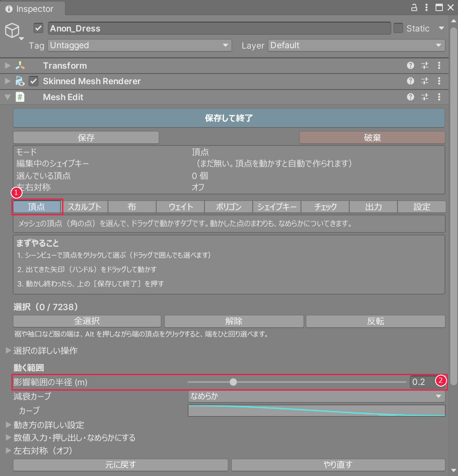Expand 選択の詳しい操作 section

click(9, 351)
